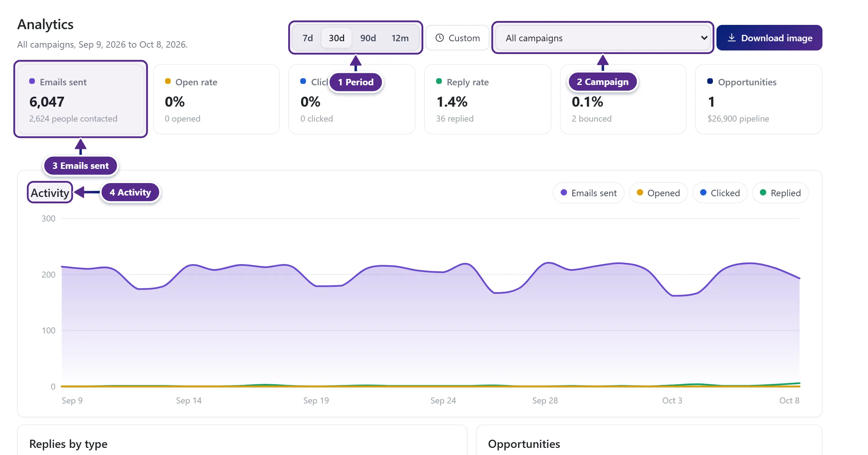This screenshot has width=868, height=455.
Task: Click the 'All campaigns, Sep 9, 2026' subtitle
Action: [102, 44]
